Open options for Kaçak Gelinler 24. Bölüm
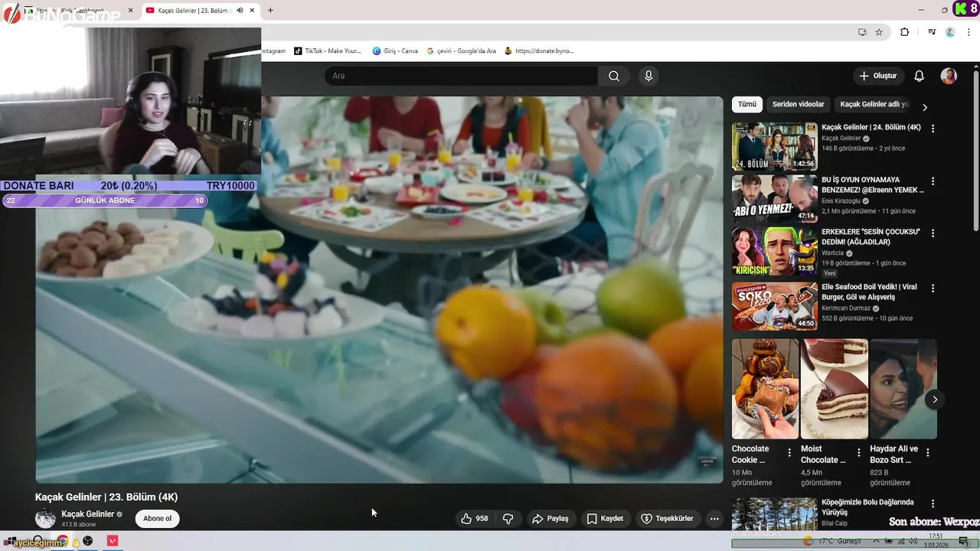The height and width of the screenshot is (551, 980). (933, 129)
